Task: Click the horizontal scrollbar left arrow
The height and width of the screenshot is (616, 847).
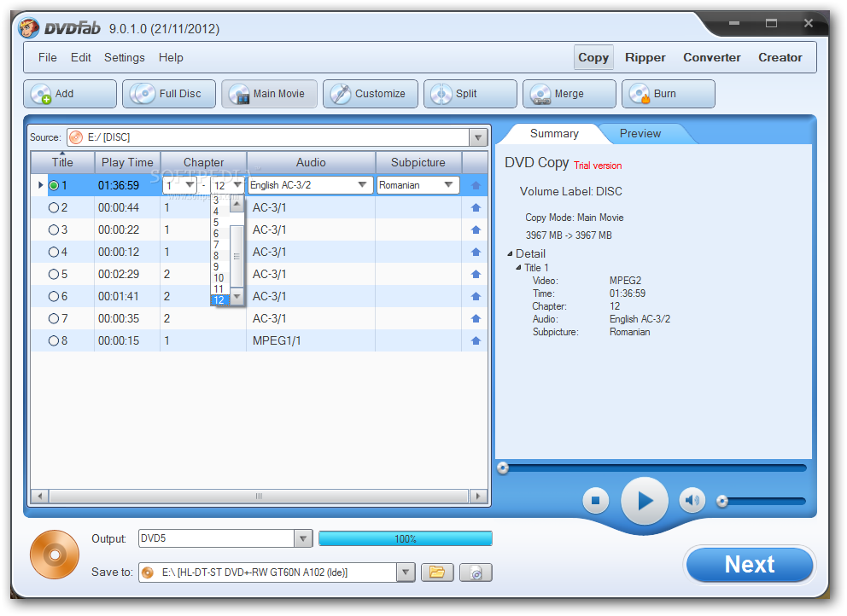Action: point(39,496)
